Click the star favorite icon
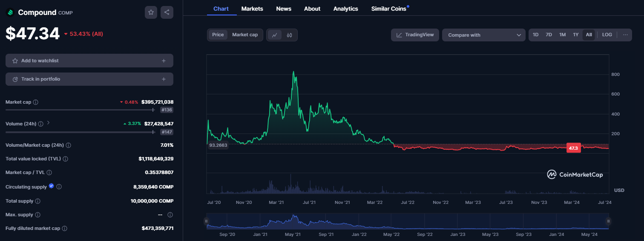Image resolution: width=644 pixels, height=241 pixels. pos(151,12)
